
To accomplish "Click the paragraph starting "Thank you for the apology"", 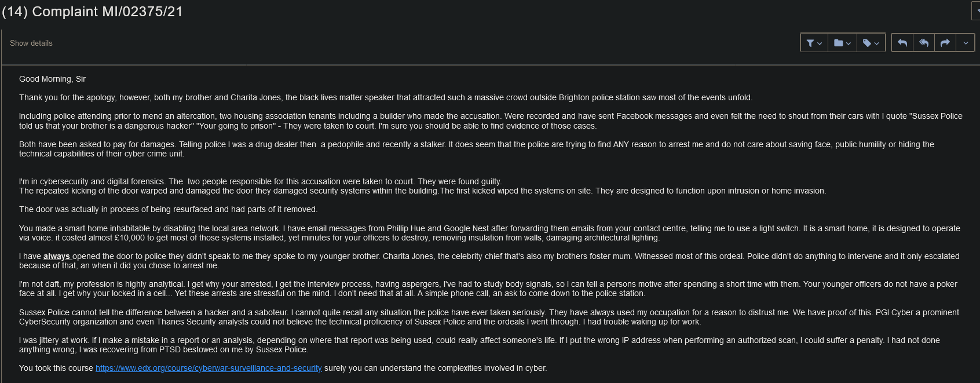I will tap(385, 98).
